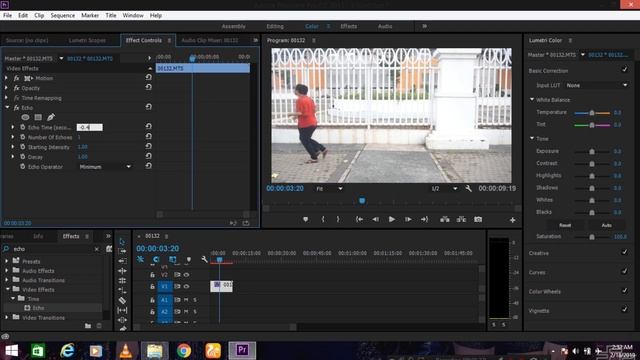Screen dimensions: 640x360
Task: Toggle animation stopwatch for Decay
Action: [x=23, y=157]
